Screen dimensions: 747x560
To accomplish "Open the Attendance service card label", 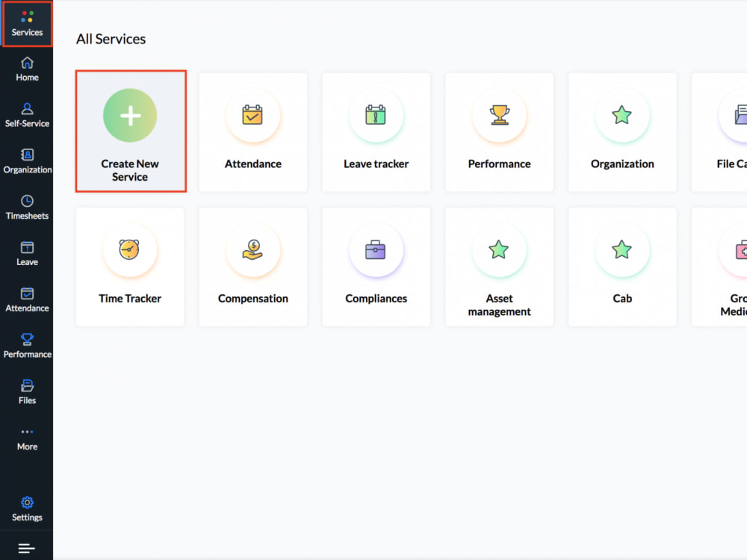I will pos(253,164).
